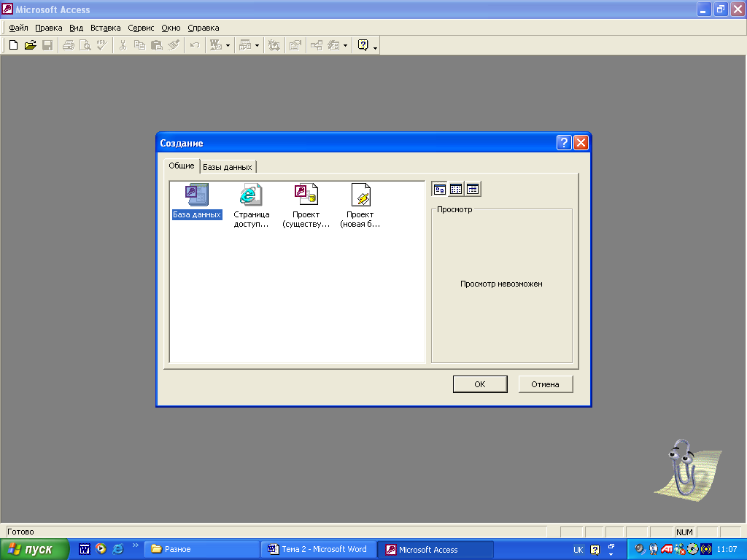This screenshot has height=560, width=747.
Task: Open toolbar options arrow after Help icon
Action: (376, 48)
